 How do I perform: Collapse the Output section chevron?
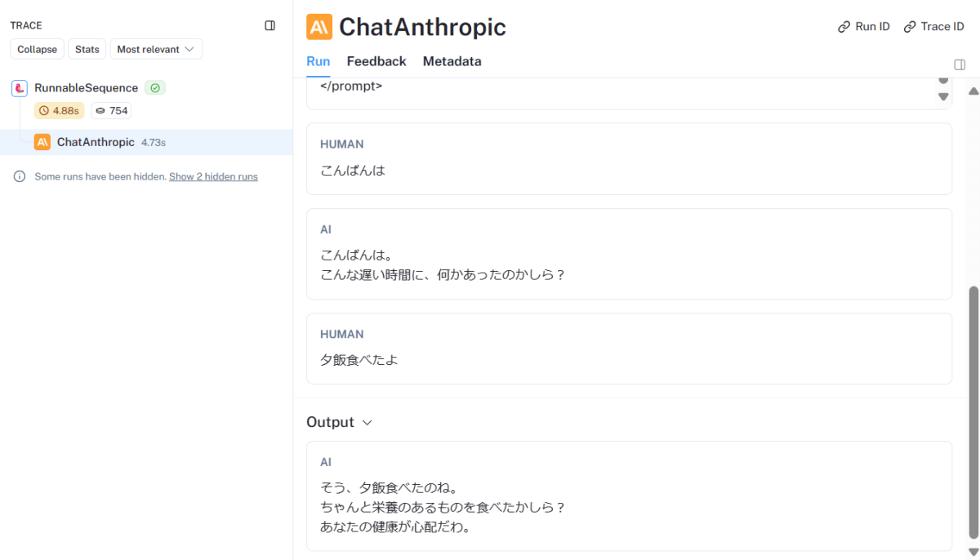(x=367, y=422)
